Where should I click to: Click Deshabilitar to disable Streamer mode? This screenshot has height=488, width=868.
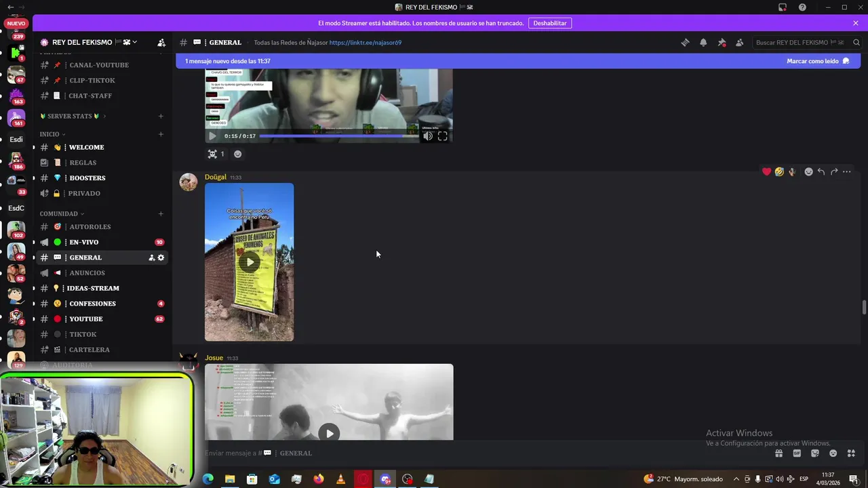tap(550, 23)
